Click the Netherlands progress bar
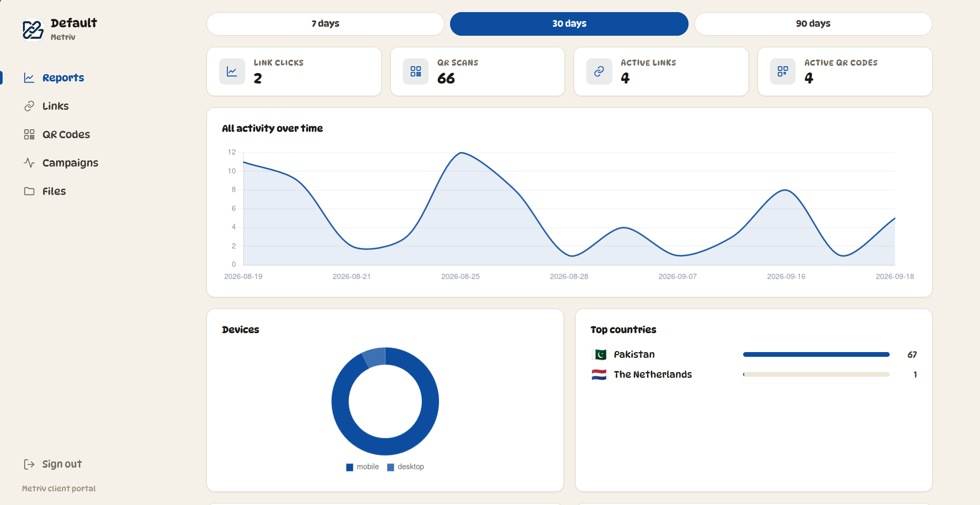 click(816, 375)
